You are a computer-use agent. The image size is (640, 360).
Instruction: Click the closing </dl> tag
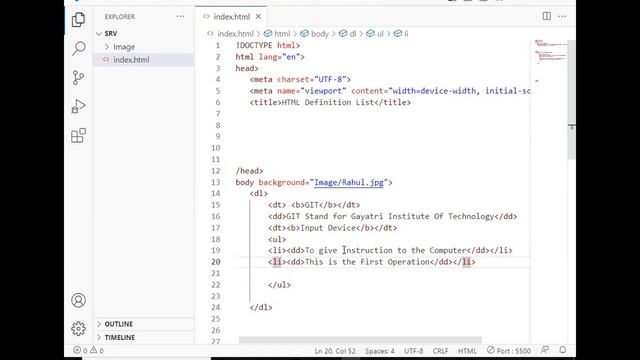pos(261,307)
